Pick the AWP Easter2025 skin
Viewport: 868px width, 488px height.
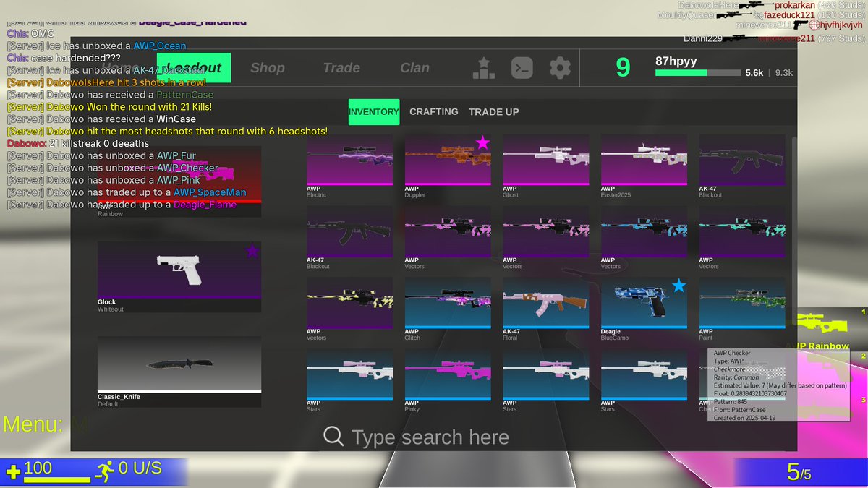[644, 166]
